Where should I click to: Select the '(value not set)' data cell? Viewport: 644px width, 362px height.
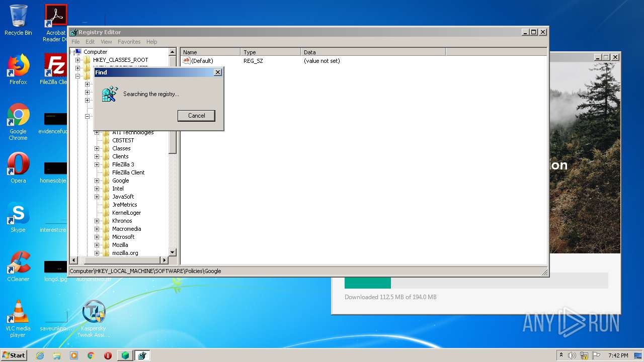321,61
